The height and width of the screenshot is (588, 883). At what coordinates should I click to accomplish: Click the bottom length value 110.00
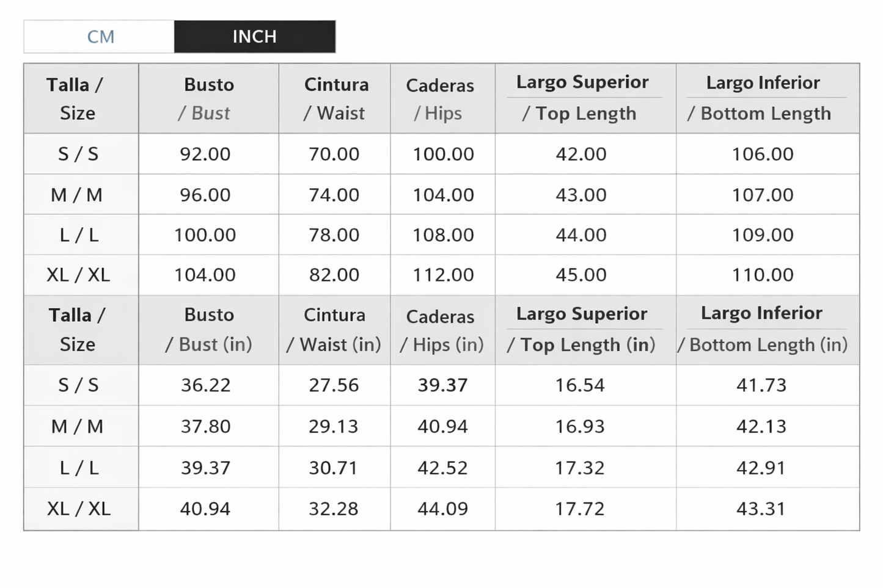(x=763, y=275)
